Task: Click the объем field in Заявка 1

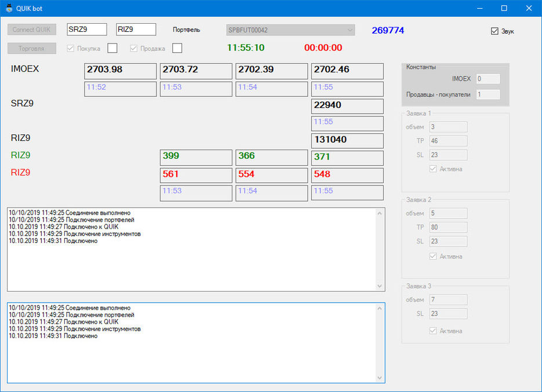Action: tap(448, 127)
